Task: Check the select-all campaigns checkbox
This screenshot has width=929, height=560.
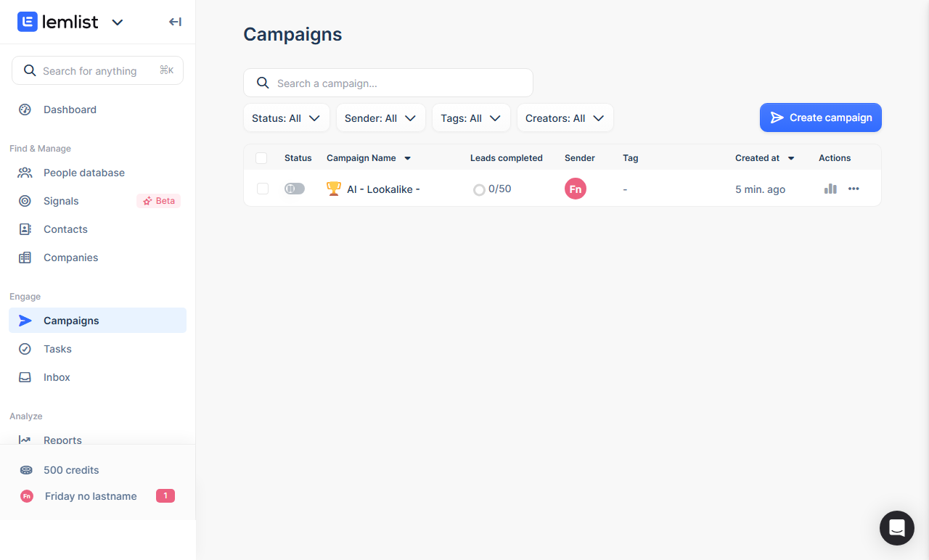Action: click(262, 157)
